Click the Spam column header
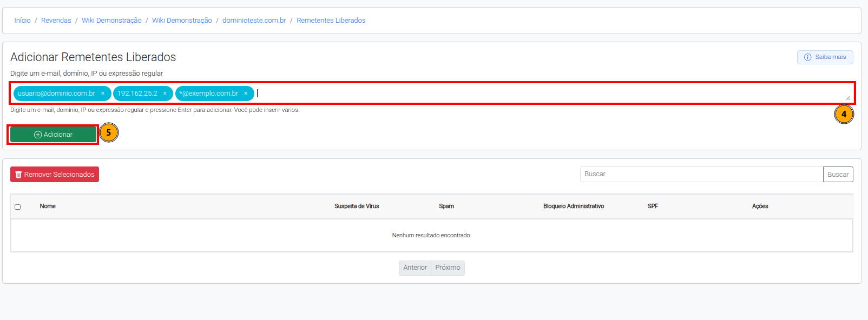Viewport: 868px width, 320px height. [x=446, y=206]
